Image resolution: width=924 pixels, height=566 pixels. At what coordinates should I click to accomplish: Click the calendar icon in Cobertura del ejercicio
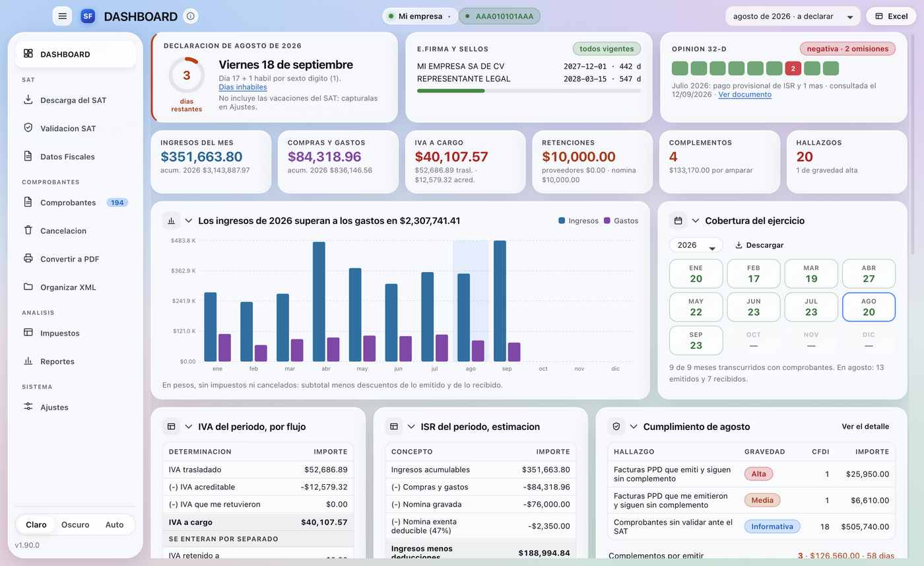678,221
